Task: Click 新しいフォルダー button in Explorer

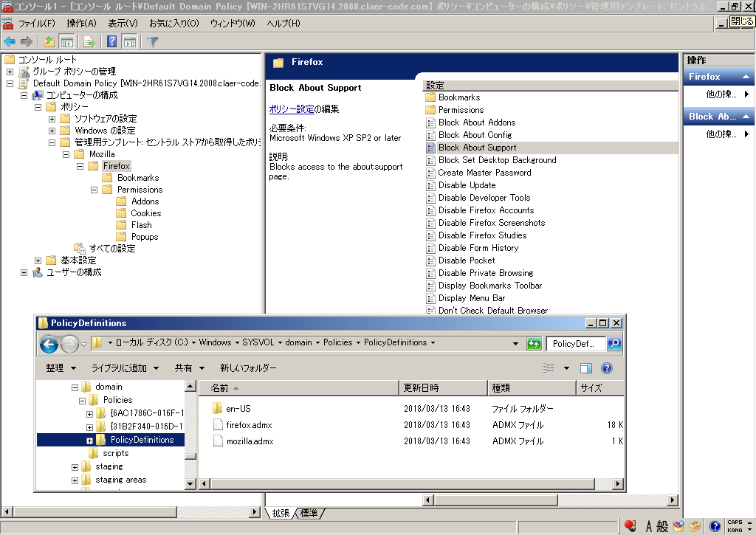Action: click(x=248, y=368)
